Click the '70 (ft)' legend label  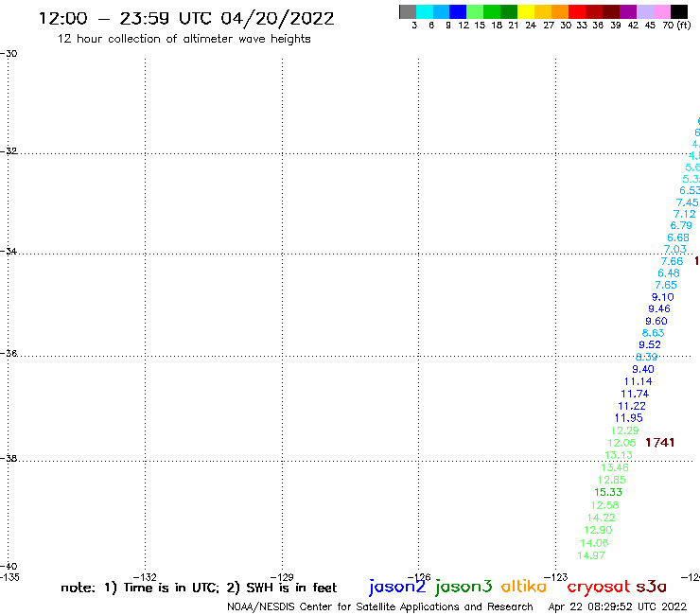coord(676,26)
